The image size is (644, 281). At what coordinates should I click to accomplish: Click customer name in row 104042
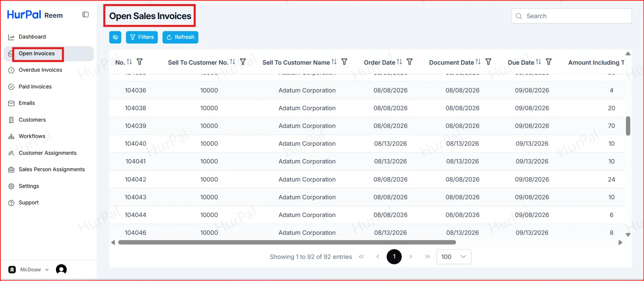pyautogui.click(x=307, y=180)
